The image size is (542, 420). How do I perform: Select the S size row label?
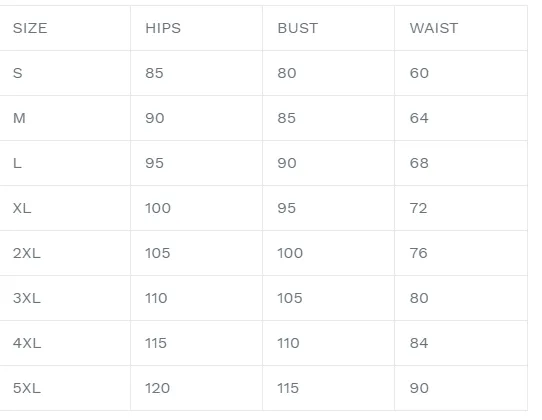(x=18, y=73)
